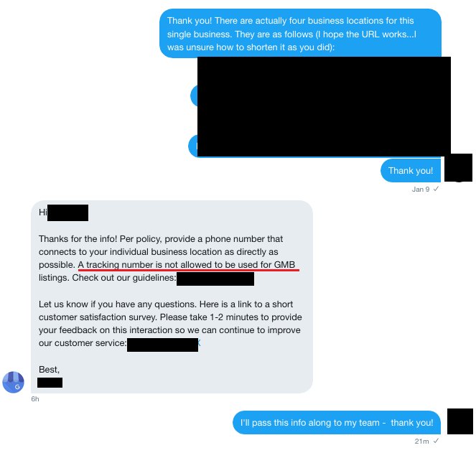Open the redacted customer service survey link

(163, 345)
